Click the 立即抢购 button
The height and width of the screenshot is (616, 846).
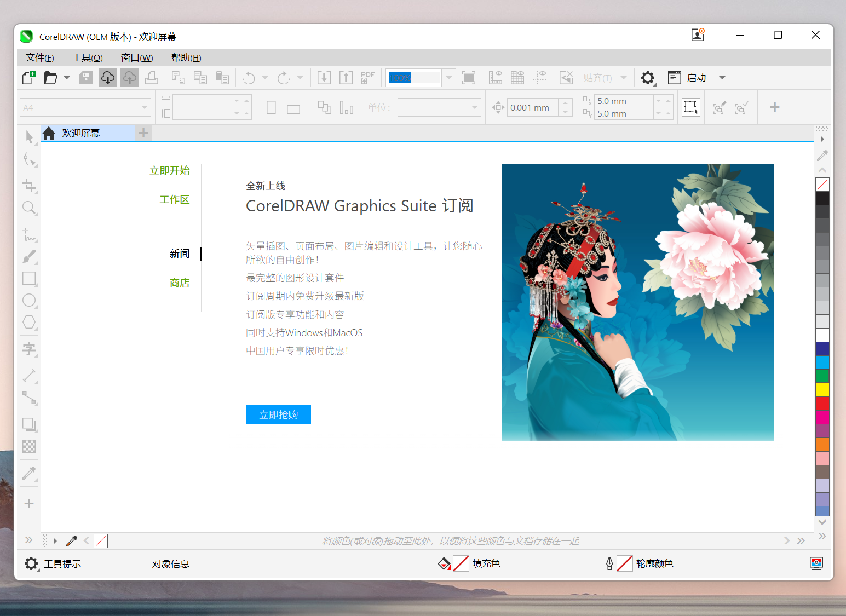pos(278,414)
